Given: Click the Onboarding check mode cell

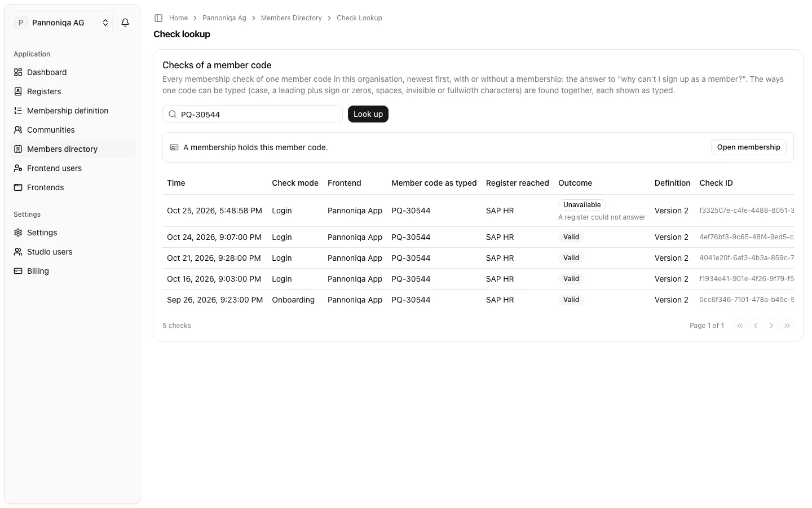Looking at the screenshot, I should click(293, 300).
